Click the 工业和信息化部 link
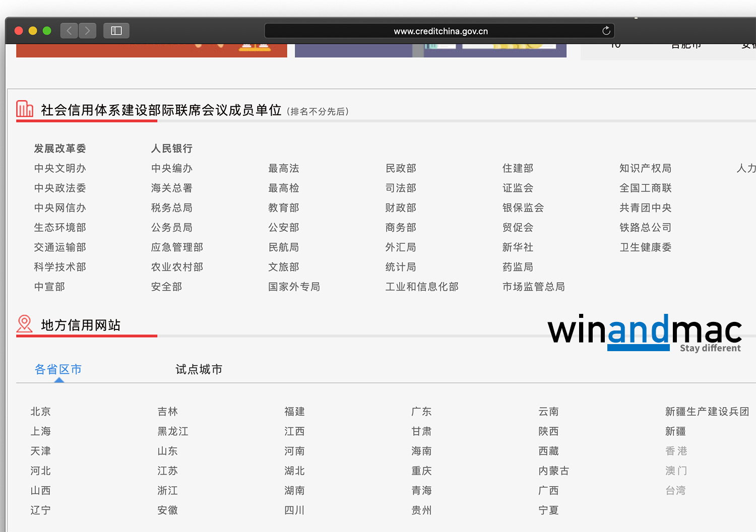Viewport: 756px width, 532px height. click(422, 287)
